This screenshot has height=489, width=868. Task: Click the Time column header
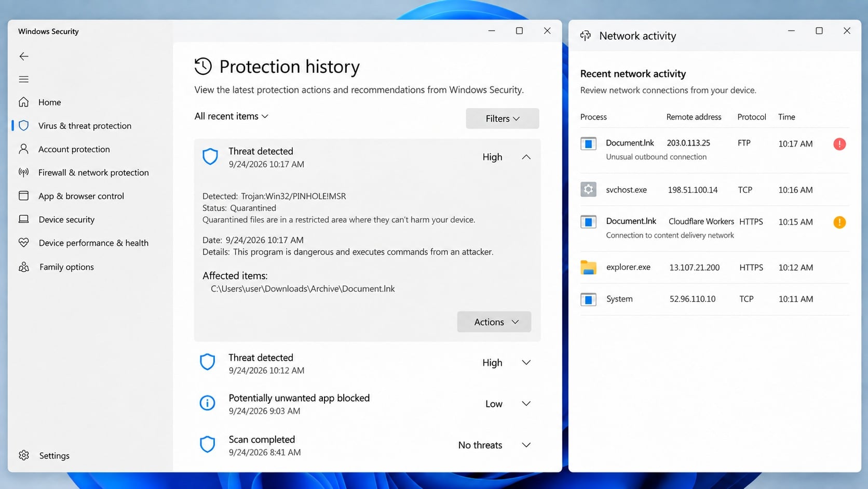[x=786, y=117]
